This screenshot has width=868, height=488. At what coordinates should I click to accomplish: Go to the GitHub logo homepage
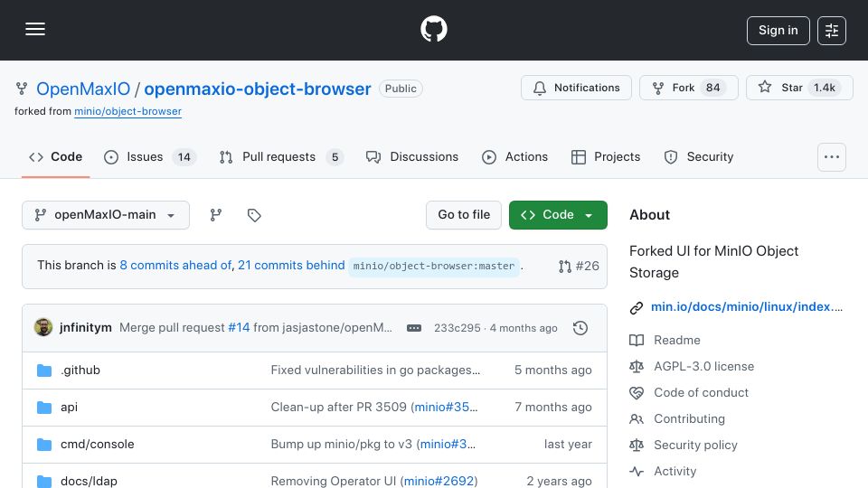coord(433,29)
